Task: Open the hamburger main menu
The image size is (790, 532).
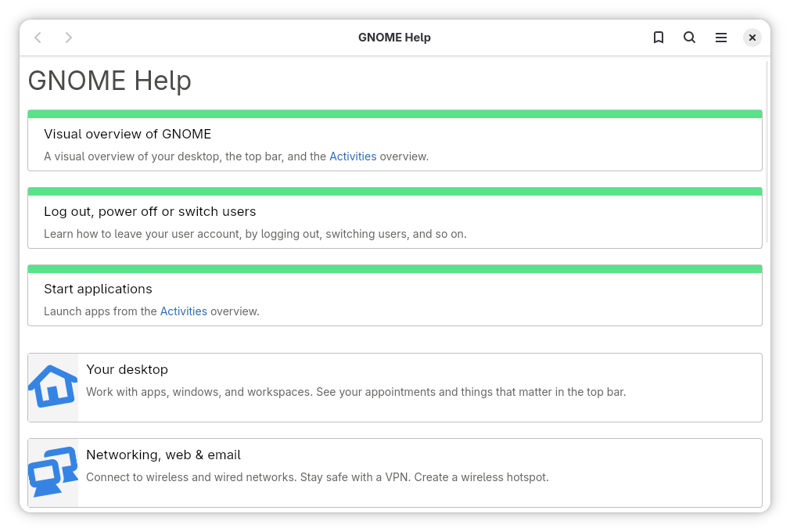Action: (x=721, y=38)
